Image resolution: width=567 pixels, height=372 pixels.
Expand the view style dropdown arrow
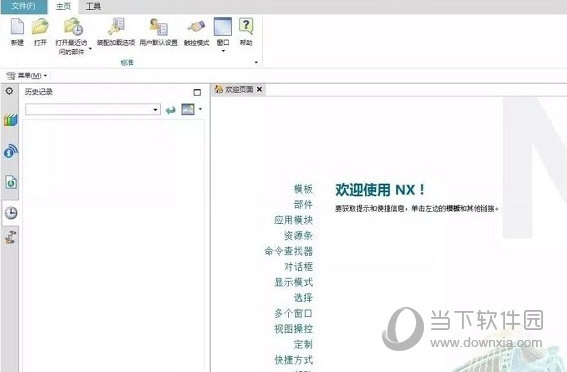pos(200,109)
